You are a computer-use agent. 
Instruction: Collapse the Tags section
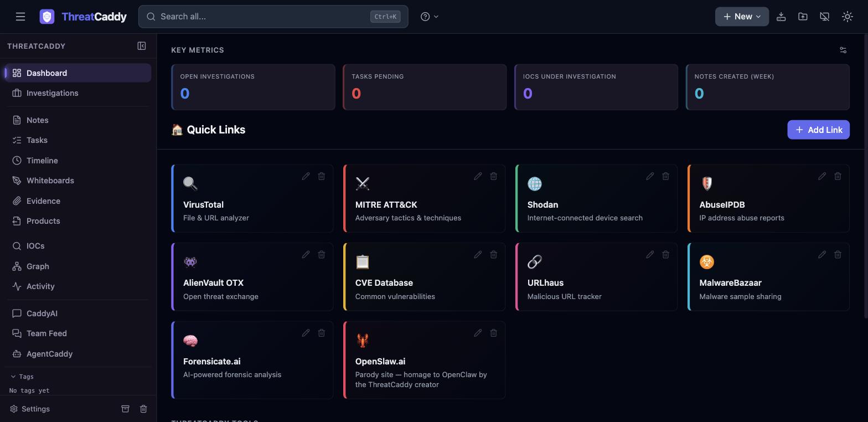point(22,377)
